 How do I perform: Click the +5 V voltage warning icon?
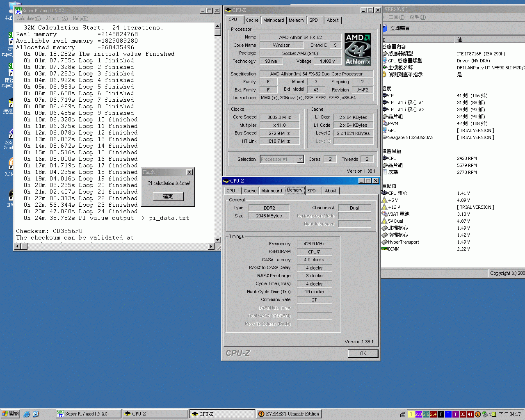point(385,200)
